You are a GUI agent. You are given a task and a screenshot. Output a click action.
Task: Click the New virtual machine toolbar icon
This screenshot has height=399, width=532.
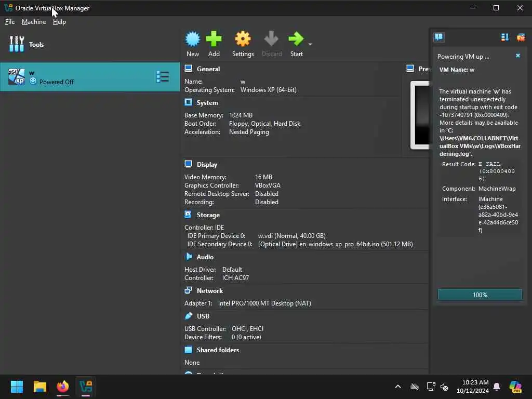[192, 39]
